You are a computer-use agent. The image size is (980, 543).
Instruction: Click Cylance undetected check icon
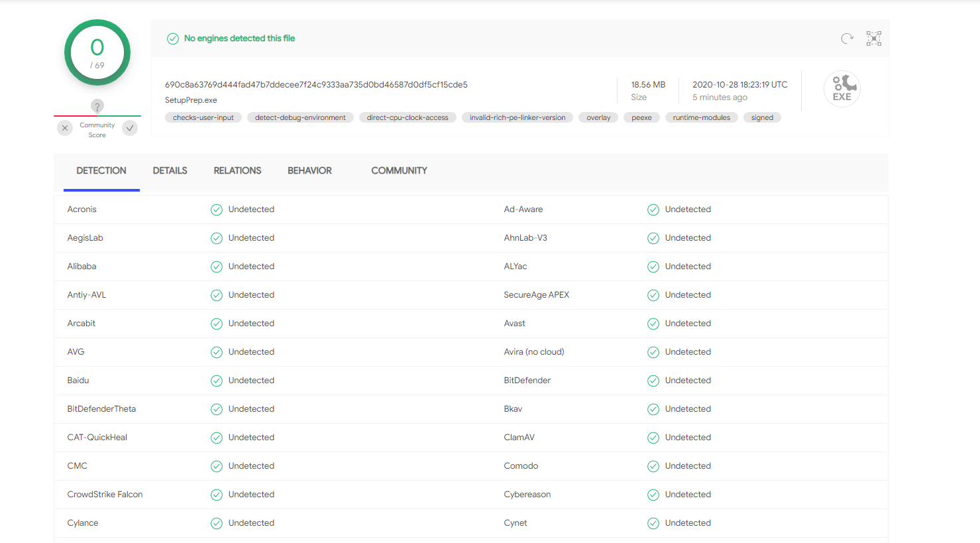(x=217, y=523)
